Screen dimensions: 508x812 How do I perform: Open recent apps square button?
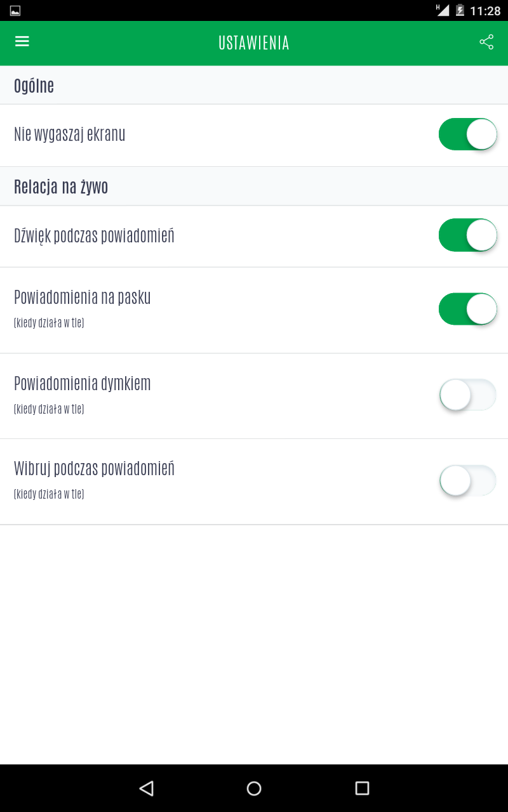point(362,788)
